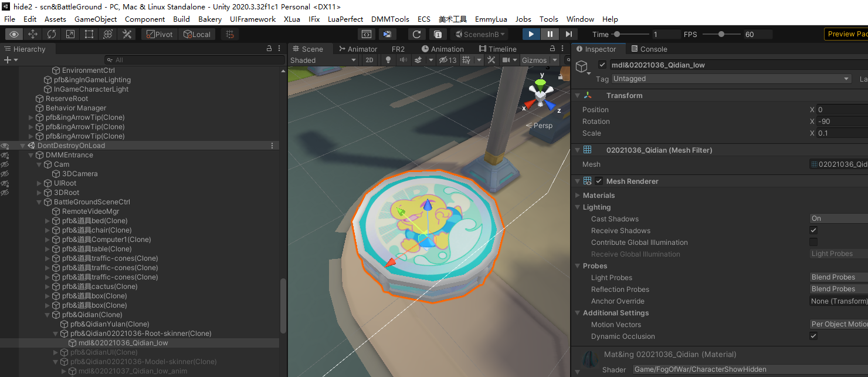The width and height of the screenshot is (868, 377).
Task: Open the GameObject menu
Action: tap(96, 19)
